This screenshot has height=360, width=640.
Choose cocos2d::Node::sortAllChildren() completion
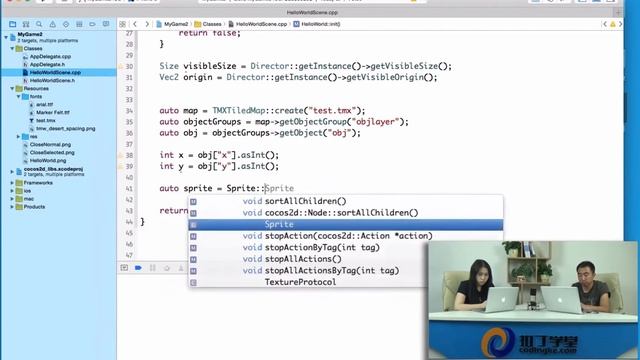click(x=345, y=213)
